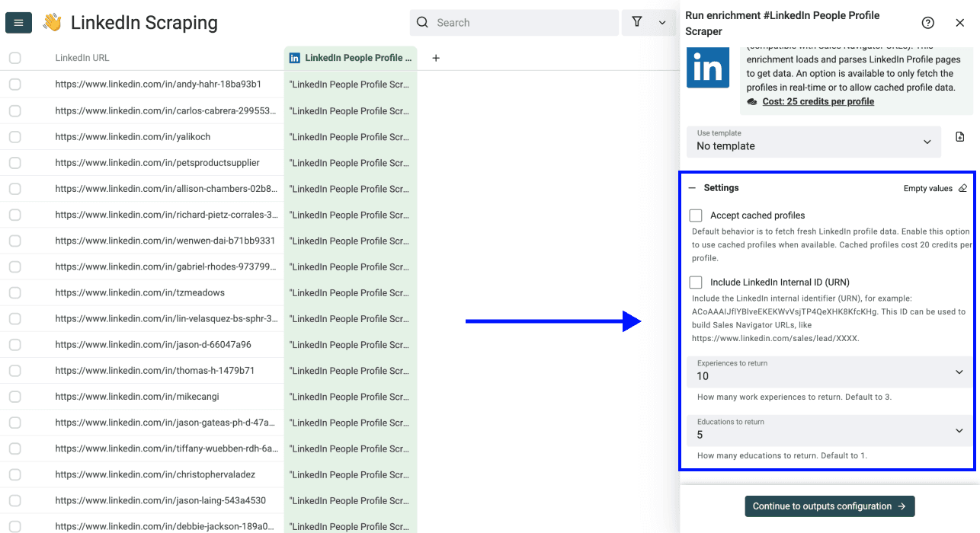Click the LinkedIn logo in the enrichment panel

click(708, 67)
